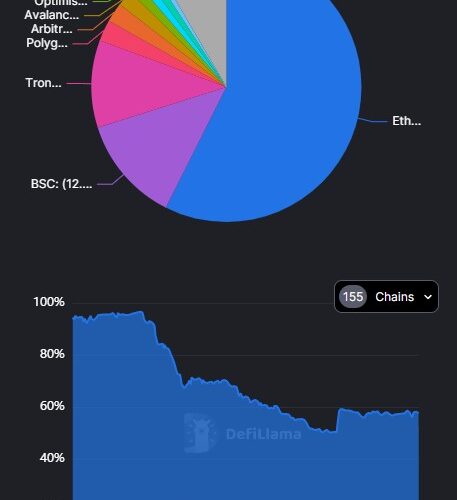Screen dimensions: 457x500
Task: Click the Eth... pie label
Action: (406, 121)
